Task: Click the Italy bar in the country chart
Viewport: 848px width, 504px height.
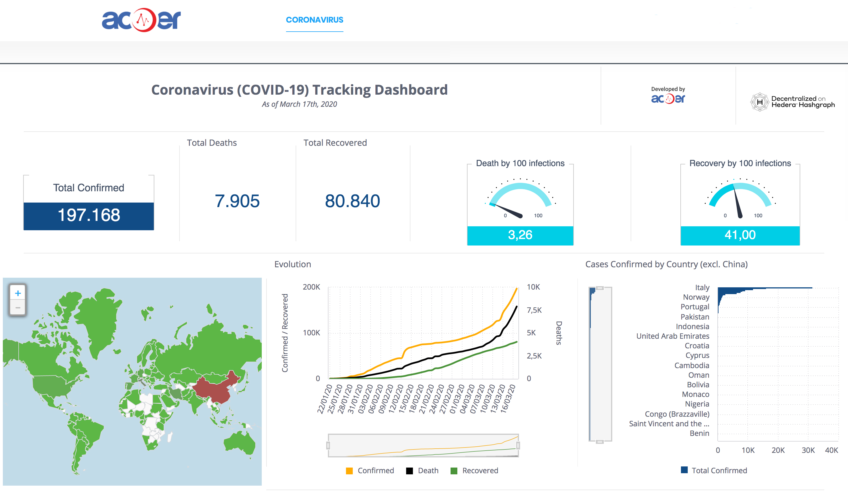Action: pyautogui.click(x=765, y=288)
